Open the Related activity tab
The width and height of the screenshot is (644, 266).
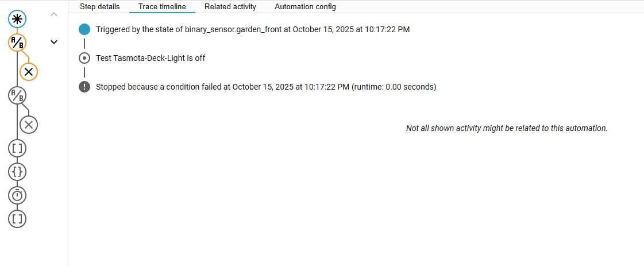230,7
